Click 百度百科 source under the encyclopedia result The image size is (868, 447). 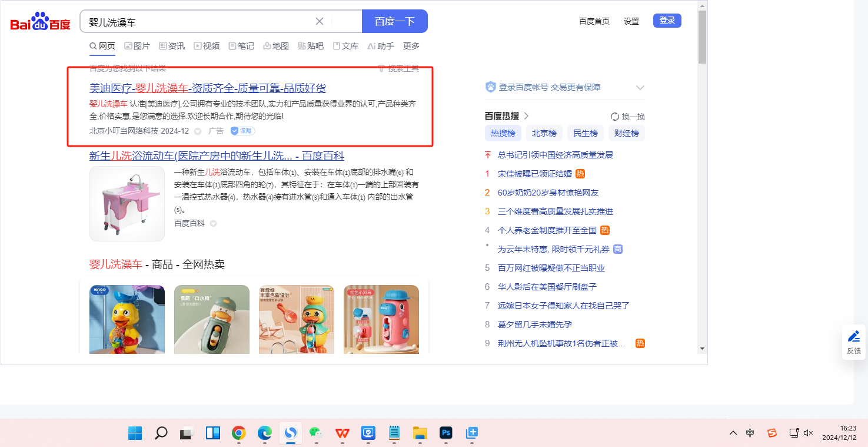(x=189, y=223)
